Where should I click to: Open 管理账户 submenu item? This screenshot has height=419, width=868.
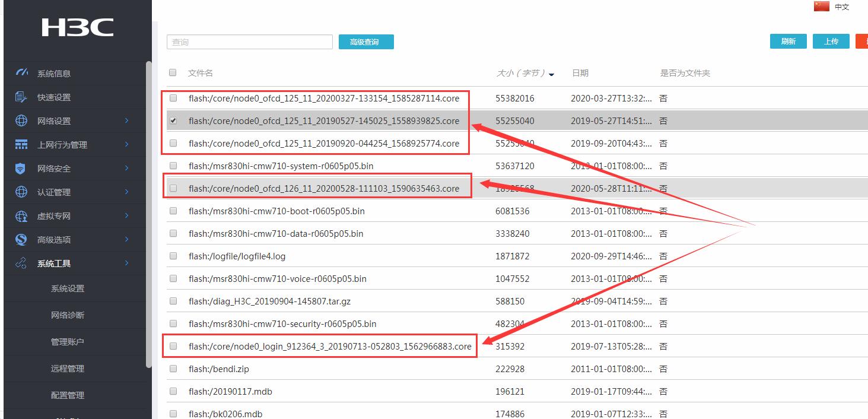point(68,342)
